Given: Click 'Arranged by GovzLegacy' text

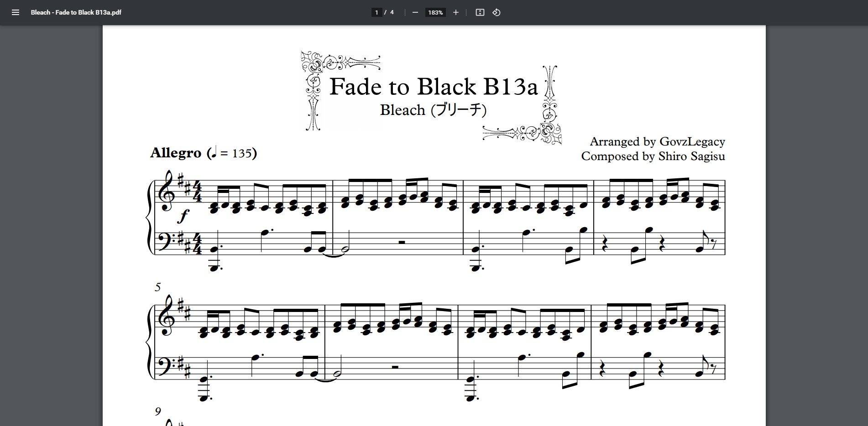Looking at the screenshot, I should [657, 141].
